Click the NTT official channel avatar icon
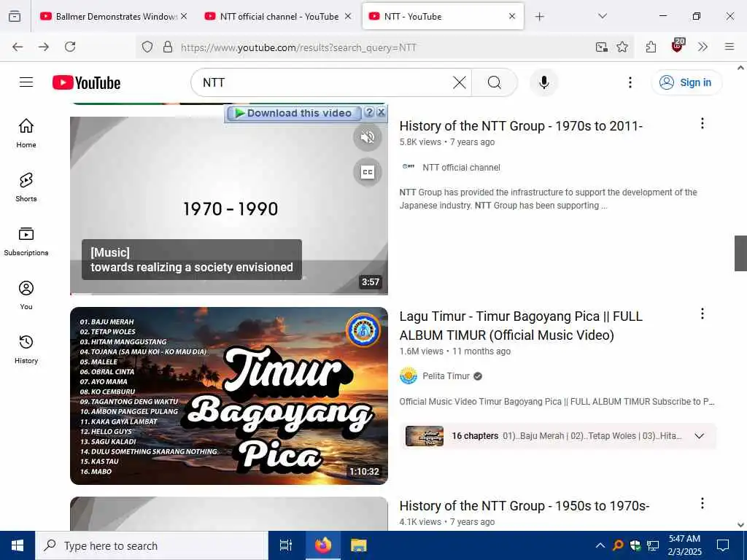747x560 pixels. click(x=409, y=167)
